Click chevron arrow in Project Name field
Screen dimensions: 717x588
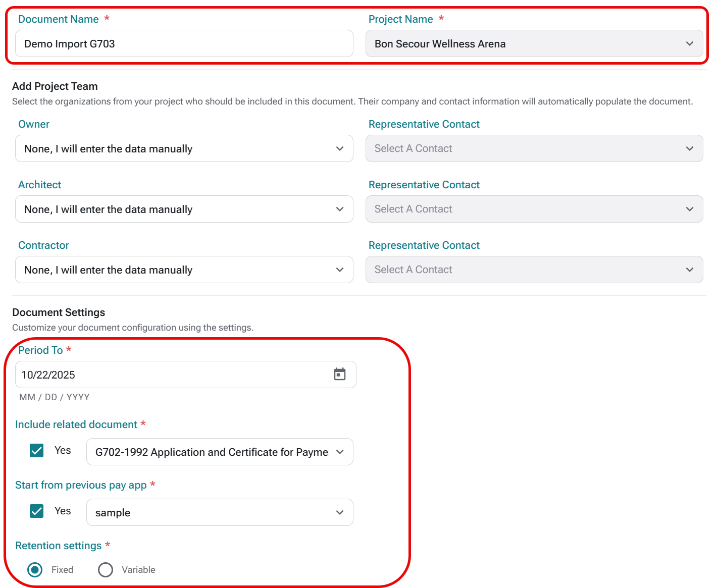690,44
